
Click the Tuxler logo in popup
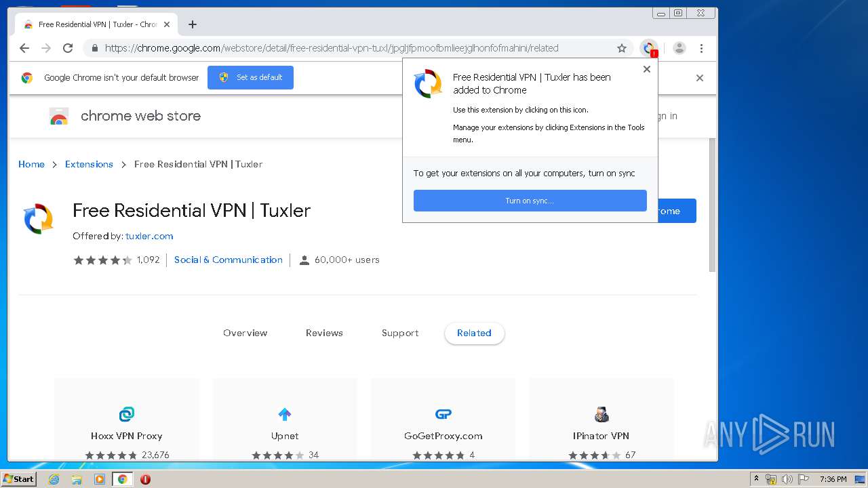(429, 84)
